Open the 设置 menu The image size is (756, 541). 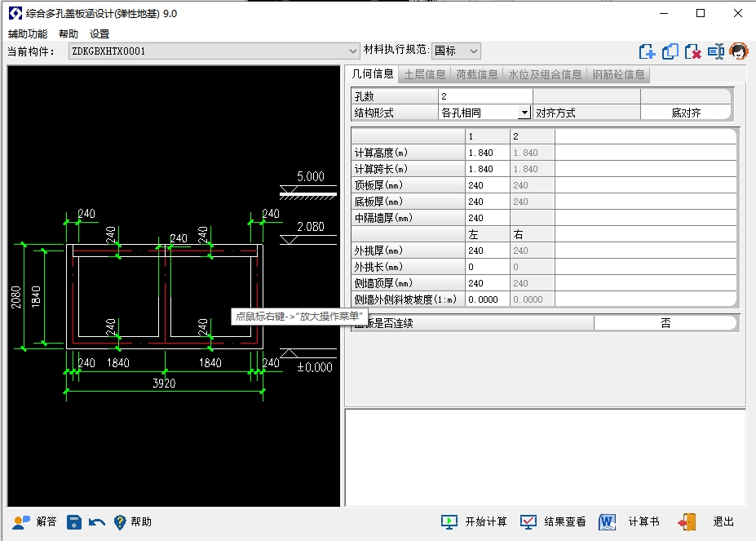point(99,34)
